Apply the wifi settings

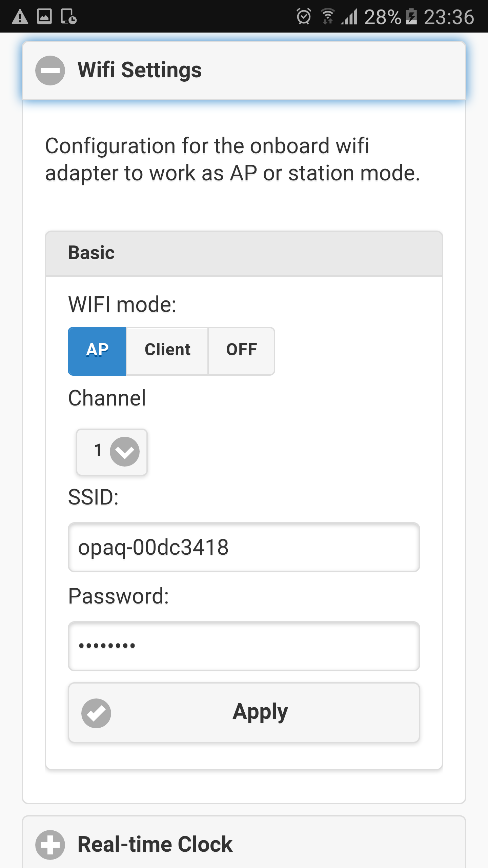coord(244,713)
